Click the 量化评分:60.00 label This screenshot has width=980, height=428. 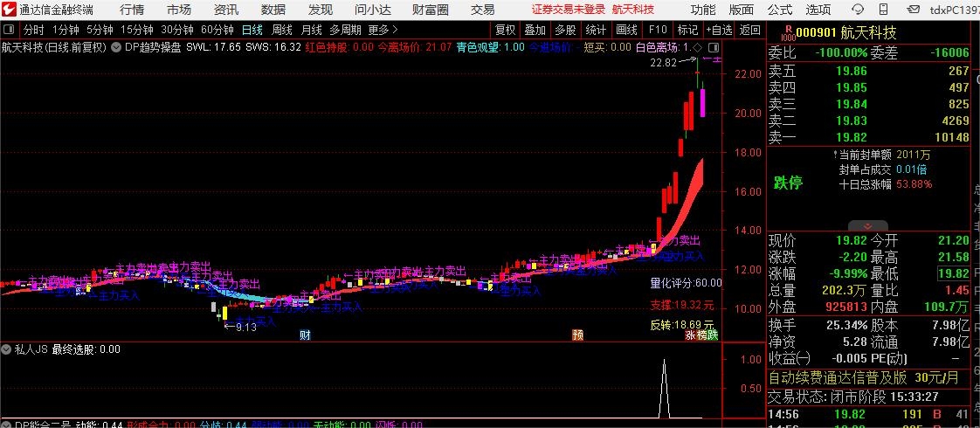coord(686,283)
